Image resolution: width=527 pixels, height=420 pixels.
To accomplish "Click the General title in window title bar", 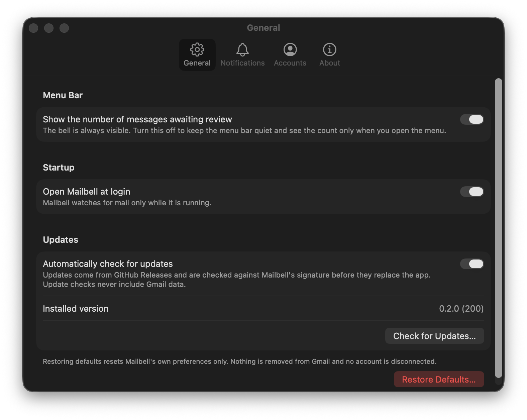I will point(263,28).
